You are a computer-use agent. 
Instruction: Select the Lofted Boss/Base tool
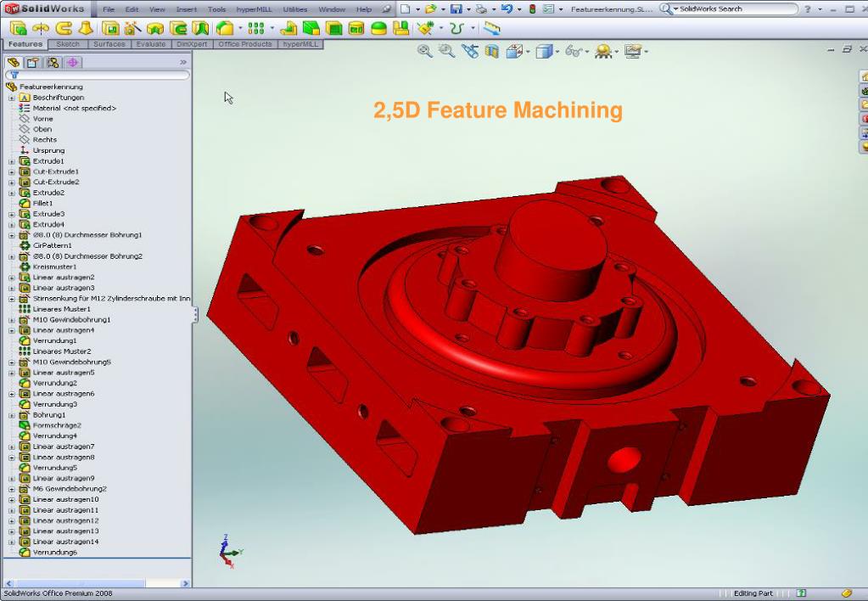click(x=86, y=28)
